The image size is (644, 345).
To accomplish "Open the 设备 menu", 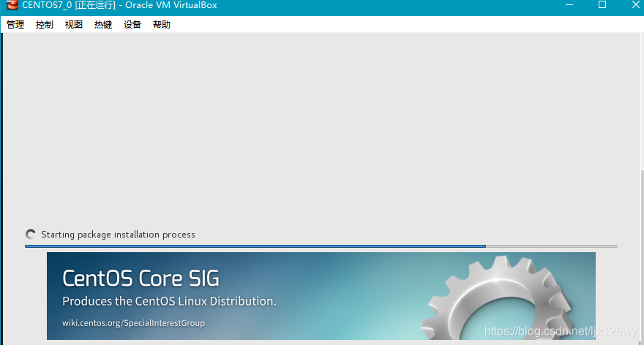I will coord(132,25).
